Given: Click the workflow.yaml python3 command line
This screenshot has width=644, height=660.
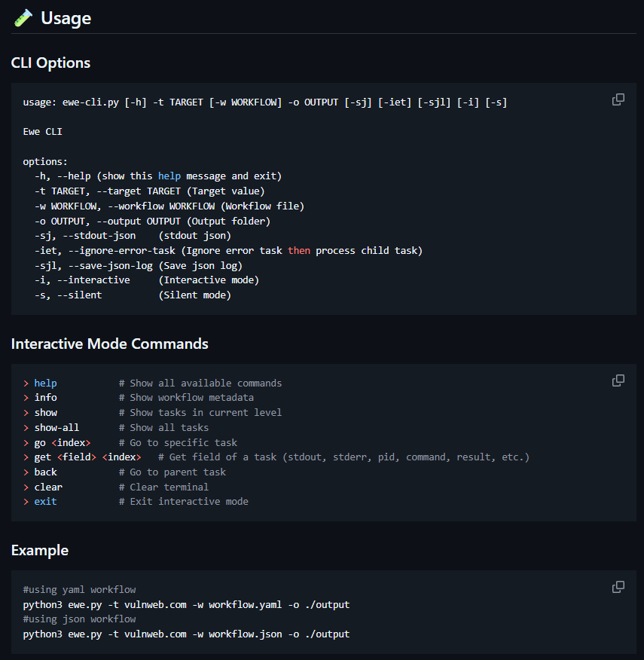Looking at the screenshot, I should coord(186,605).
